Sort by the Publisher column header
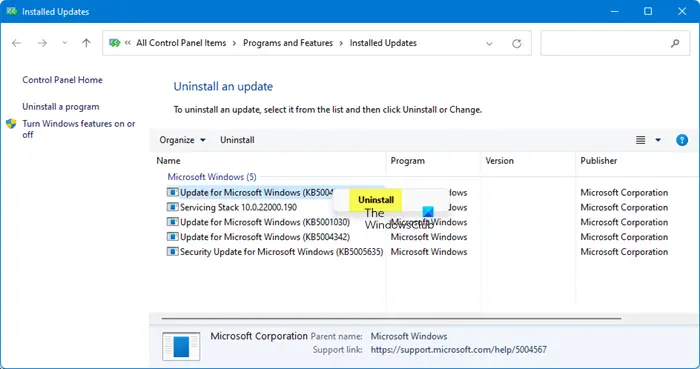Screen dimensions: 700x369 point(599,161)
